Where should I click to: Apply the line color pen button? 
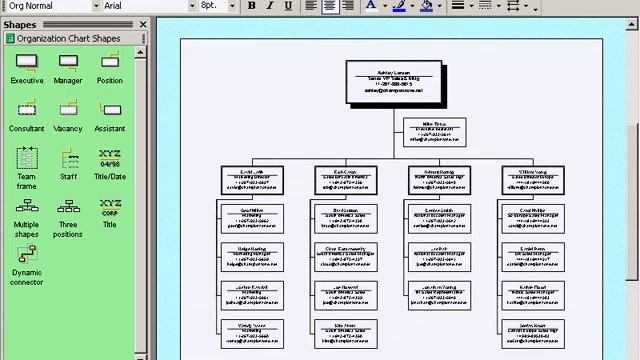coord(399,6)
